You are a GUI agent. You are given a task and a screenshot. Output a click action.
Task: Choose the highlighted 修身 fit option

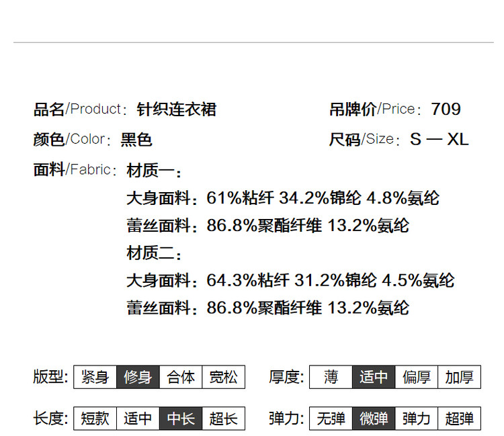pyautogui.click(x=138, y=377)
